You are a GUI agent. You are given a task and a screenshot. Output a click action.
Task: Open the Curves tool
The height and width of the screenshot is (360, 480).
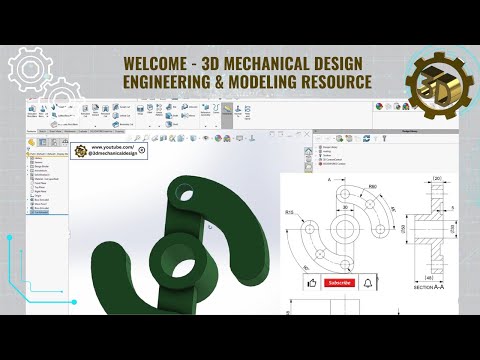point(216,109)
